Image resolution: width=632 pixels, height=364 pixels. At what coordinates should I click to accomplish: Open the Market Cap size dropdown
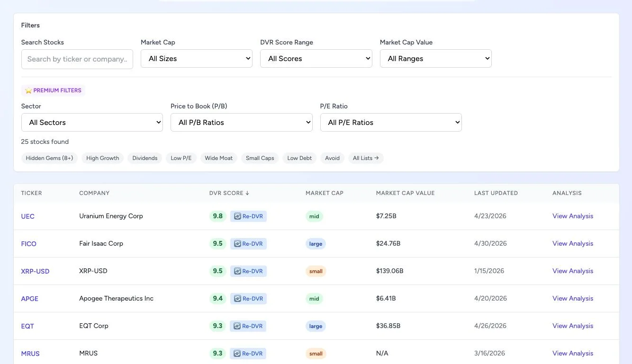pos(197,59)
